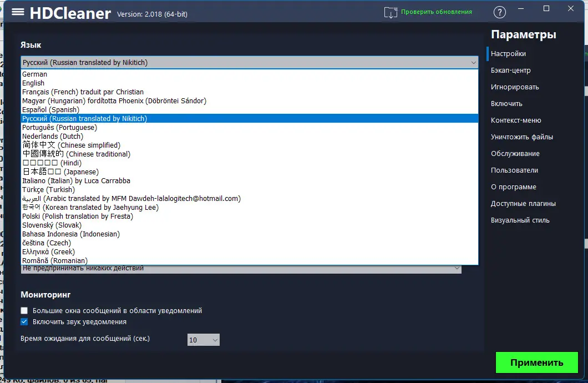This screenshot has height=383, width=588.
Task: Choose Chinese traditional option
Action: [250, 154]
